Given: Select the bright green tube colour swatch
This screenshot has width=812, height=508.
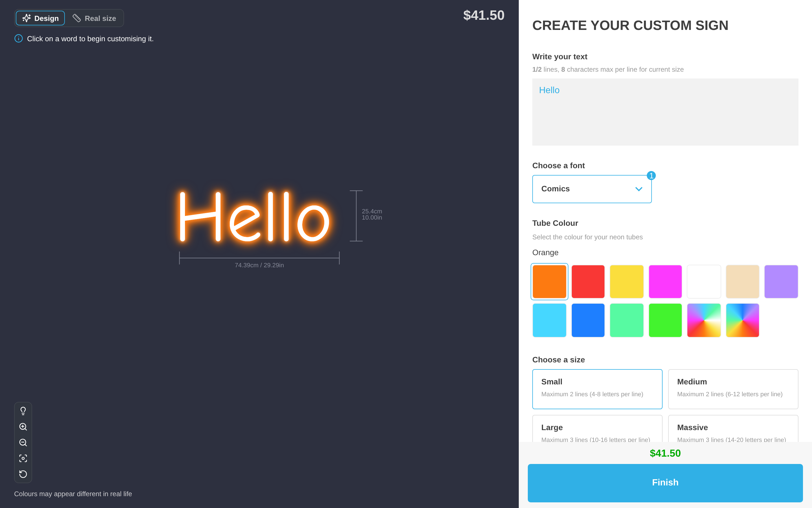Looking at the screenshot, I should (x=665, y=320).
